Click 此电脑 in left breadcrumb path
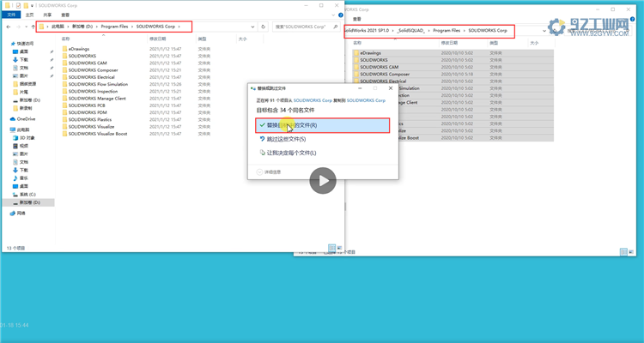The width and height of the screenshot is (644, 343). 58,27
